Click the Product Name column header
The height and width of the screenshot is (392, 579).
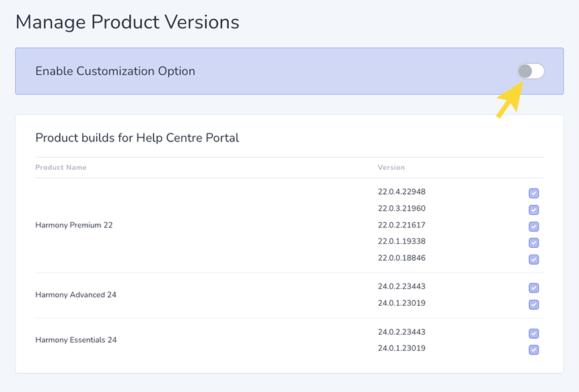(x=61, y=168)
